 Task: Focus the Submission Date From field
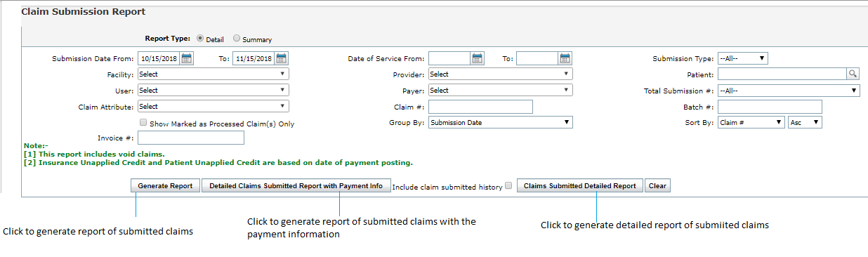[159, 58]
